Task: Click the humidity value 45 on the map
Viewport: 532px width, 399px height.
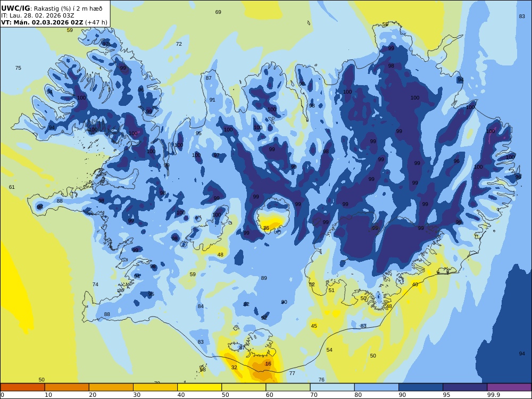Action: [314, 326]
